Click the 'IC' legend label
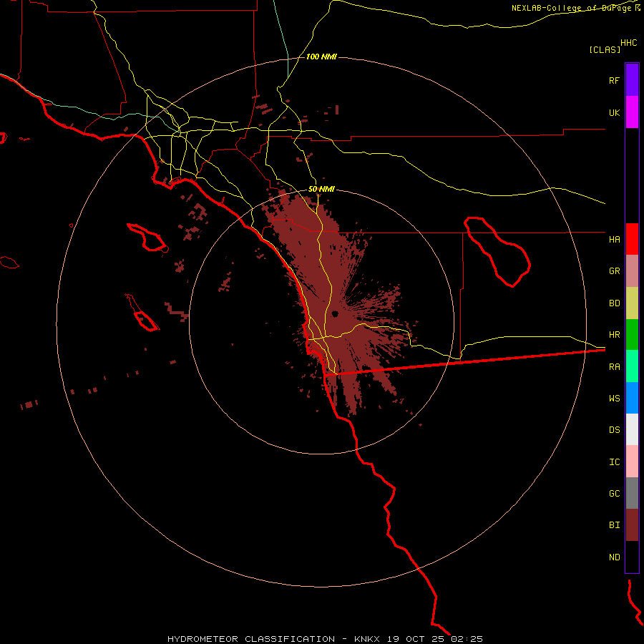 tap(614, 462)
